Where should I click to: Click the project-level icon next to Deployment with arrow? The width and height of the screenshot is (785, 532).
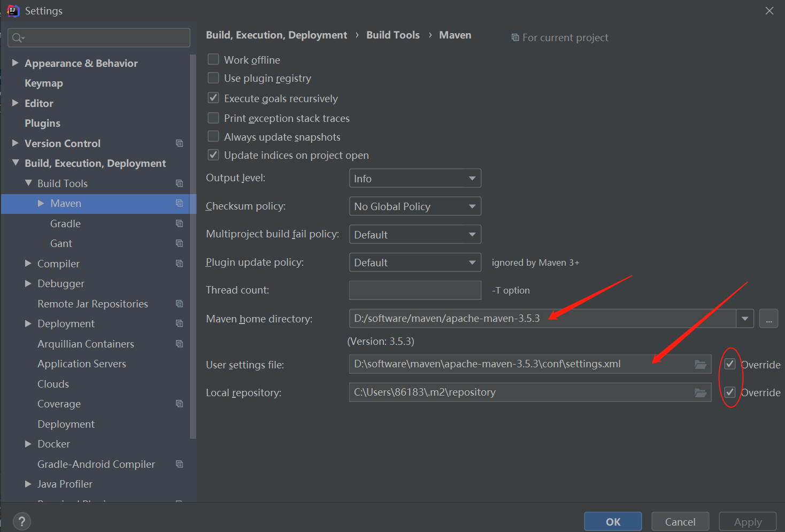point(179,323)
